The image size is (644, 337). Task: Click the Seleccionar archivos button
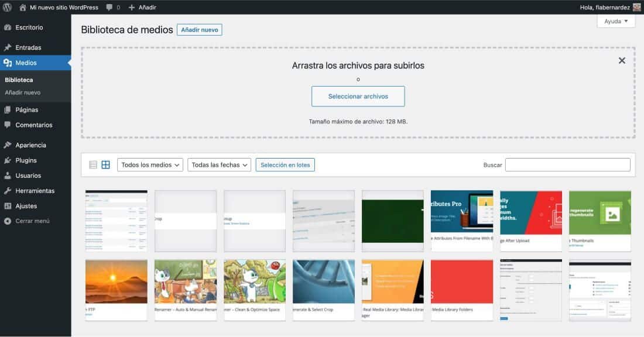358,96
